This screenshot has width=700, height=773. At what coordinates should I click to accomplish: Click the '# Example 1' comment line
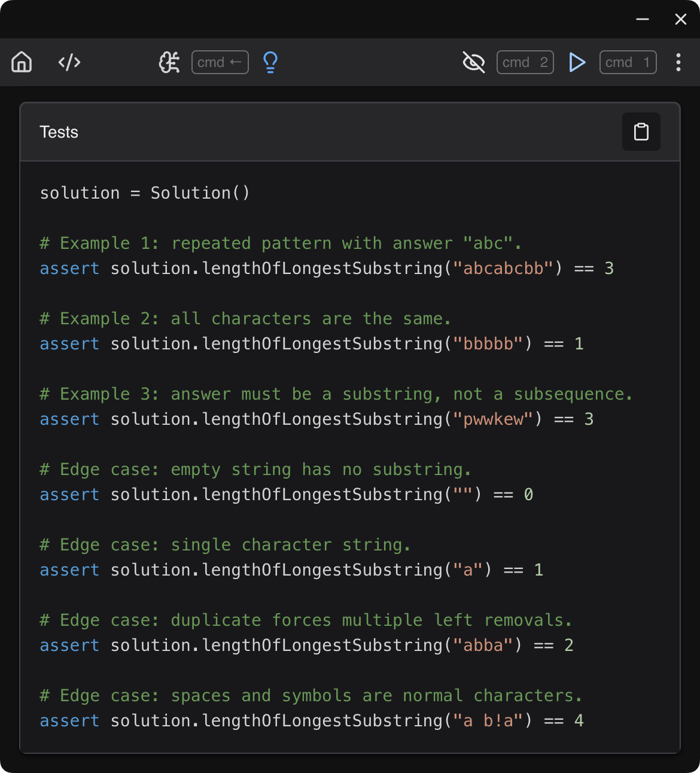pos(281,244)
